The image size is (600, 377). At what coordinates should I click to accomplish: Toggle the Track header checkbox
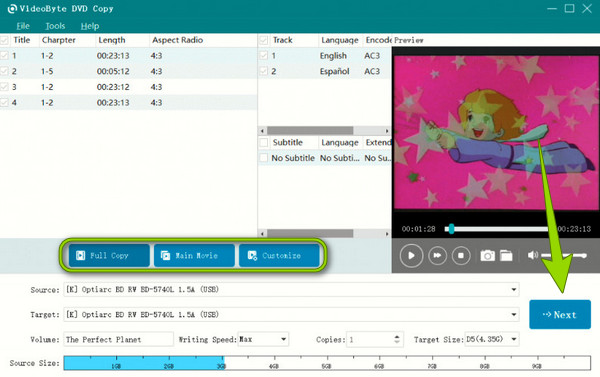pos(263,40)
